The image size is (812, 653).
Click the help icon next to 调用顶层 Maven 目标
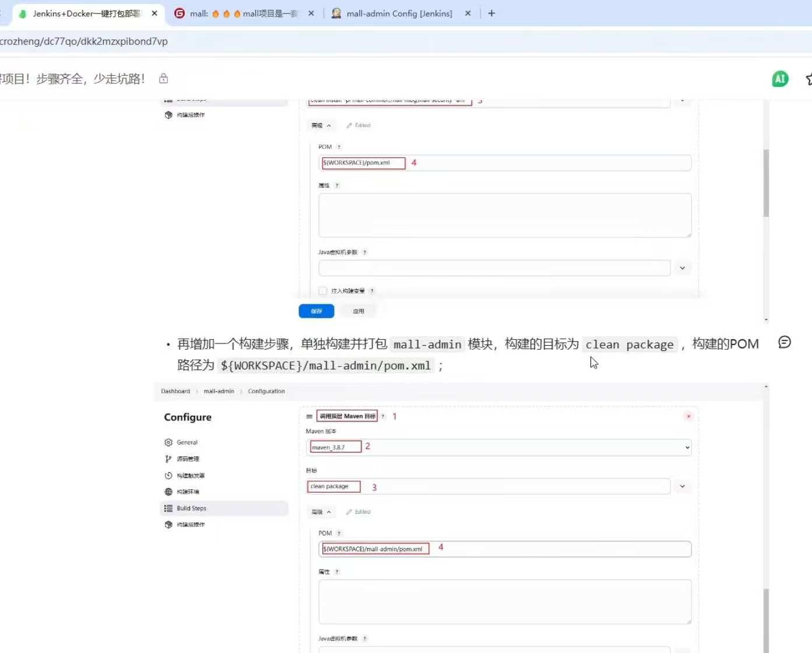pyautogui.click(x=383, y=416)
